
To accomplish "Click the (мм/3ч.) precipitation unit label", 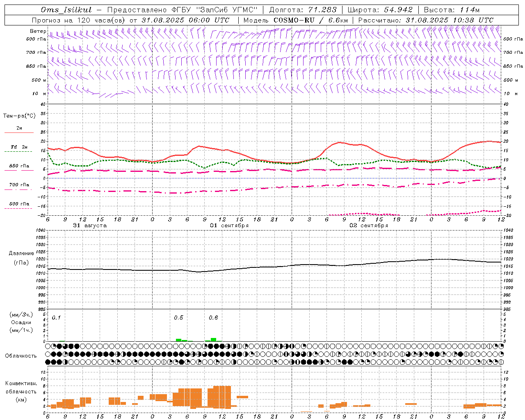I will pos(21,315).
